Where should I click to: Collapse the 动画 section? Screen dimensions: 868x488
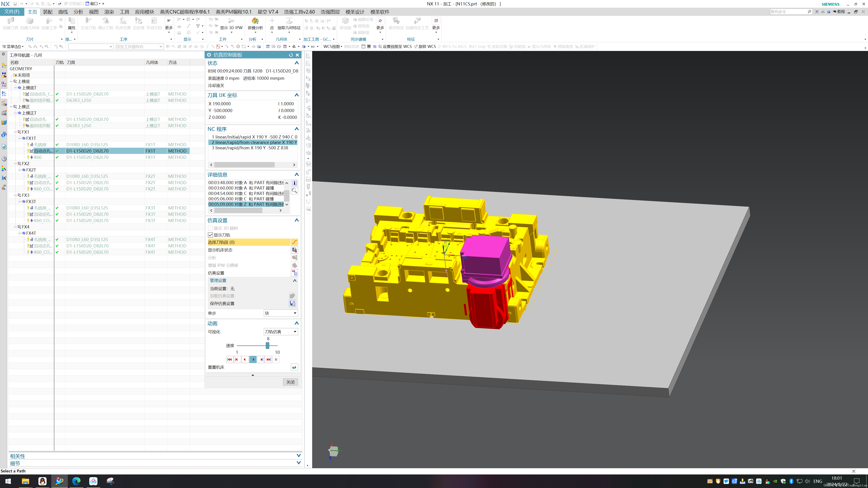(x=297, y=323)
